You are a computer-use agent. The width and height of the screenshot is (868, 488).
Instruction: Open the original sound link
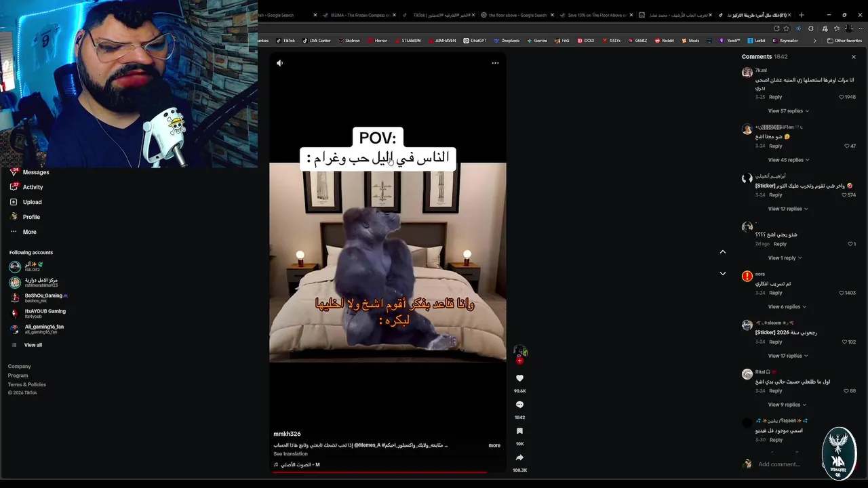click(296, 465)
